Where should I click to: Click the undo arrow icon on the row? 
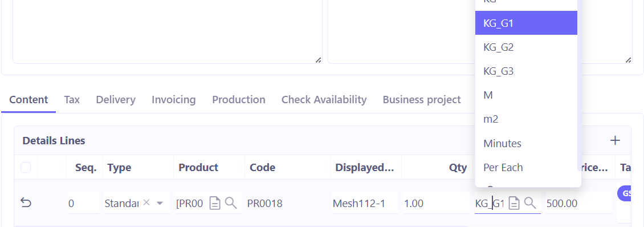click(26, 202)
